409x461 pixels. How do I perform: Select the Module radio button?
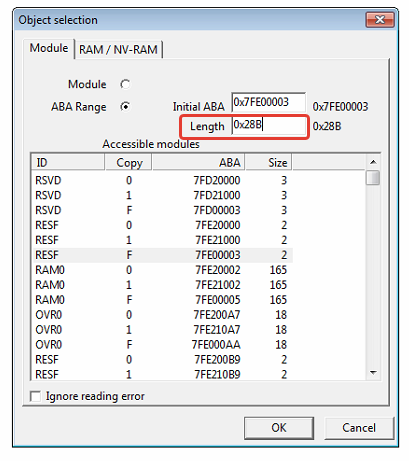(125, 84)
